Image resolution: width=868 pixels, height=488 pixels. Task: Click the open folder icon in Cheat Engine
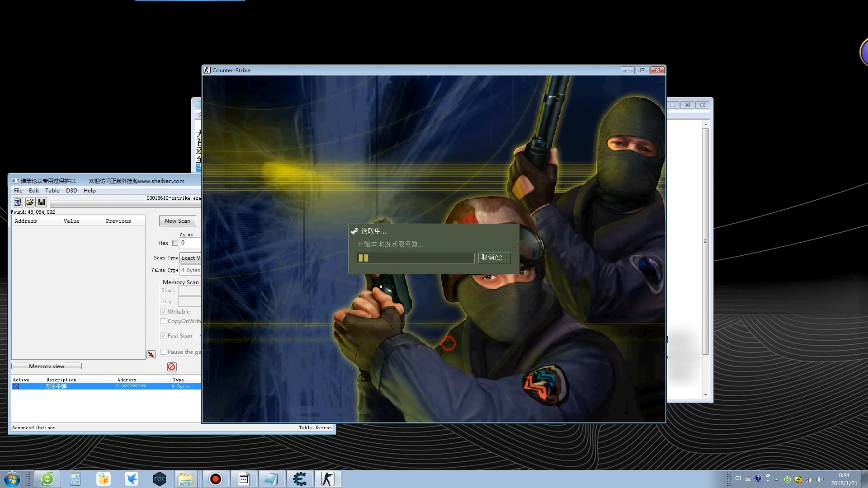(x=30, y=202)
